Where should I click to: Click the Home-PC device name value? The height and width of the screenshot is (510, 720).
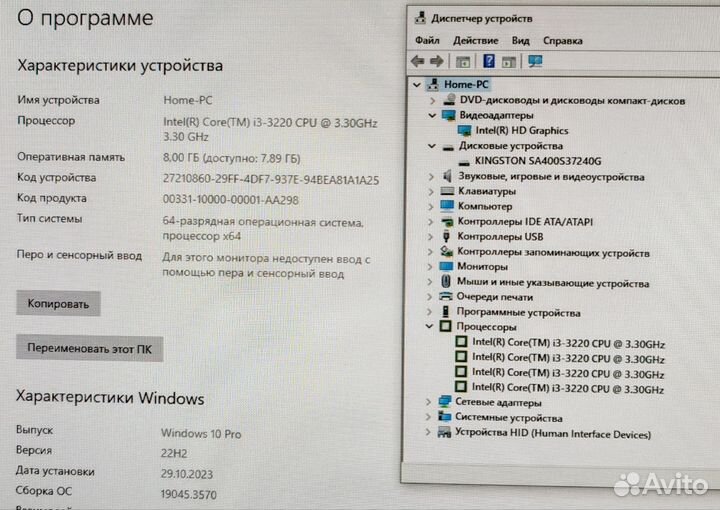tap(188, 100)
